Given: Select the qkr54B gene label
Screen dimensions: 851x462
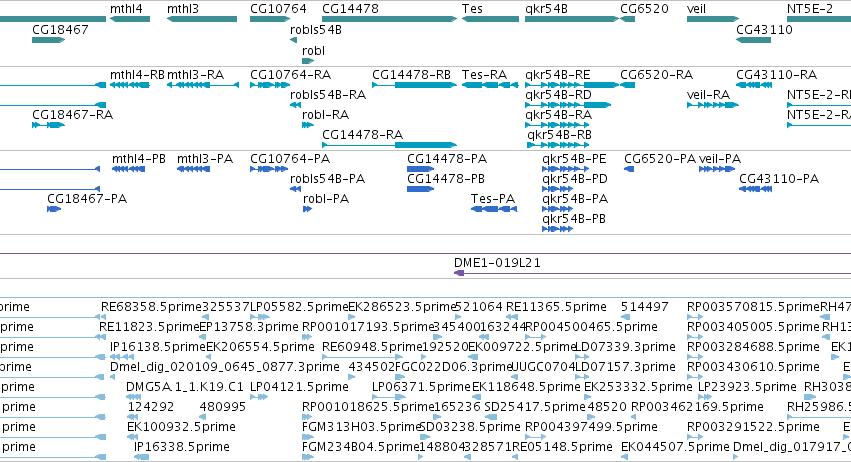Looking at the screenshot, I should (x=547, y=9).
